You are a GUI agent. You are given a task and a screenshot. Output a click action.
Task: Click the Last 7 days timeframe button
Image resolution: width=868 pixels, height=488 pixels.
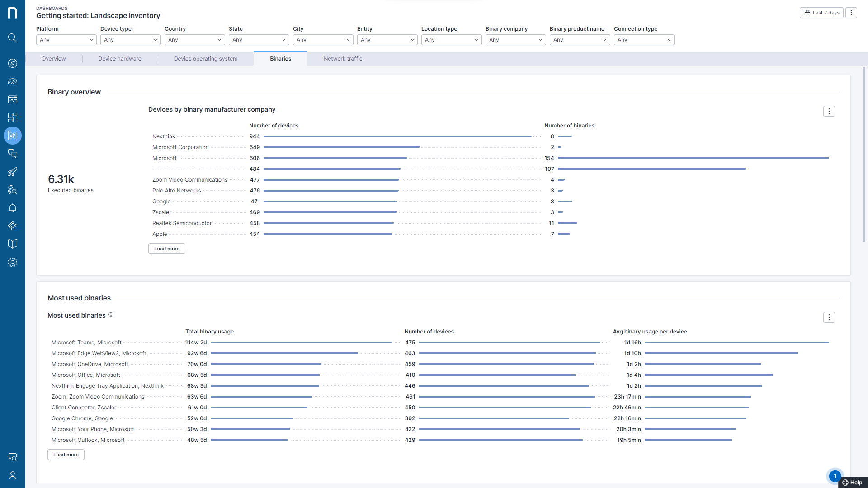point(821,13)
